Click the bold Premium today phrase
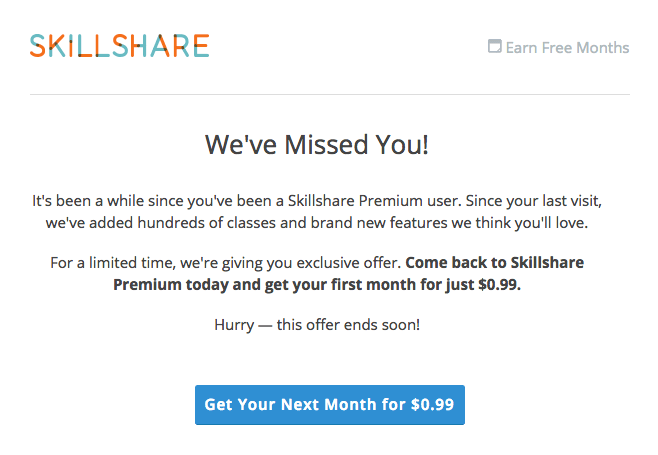Viewport: 658px width, 455px height. pos(170,285)
